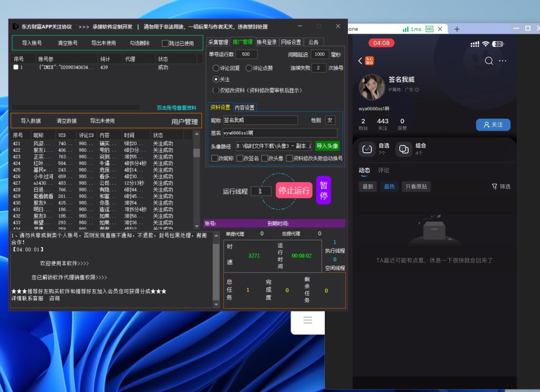Tap the back arrow in profile header
The image size is (540, 392).
tap(360, 61)
